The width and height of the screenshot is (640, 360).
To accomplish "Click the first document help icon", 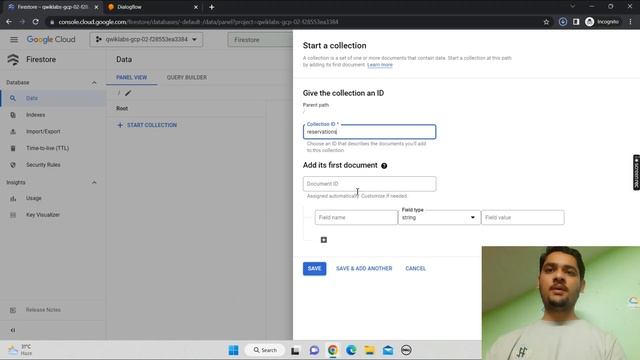I will point(384,166).
